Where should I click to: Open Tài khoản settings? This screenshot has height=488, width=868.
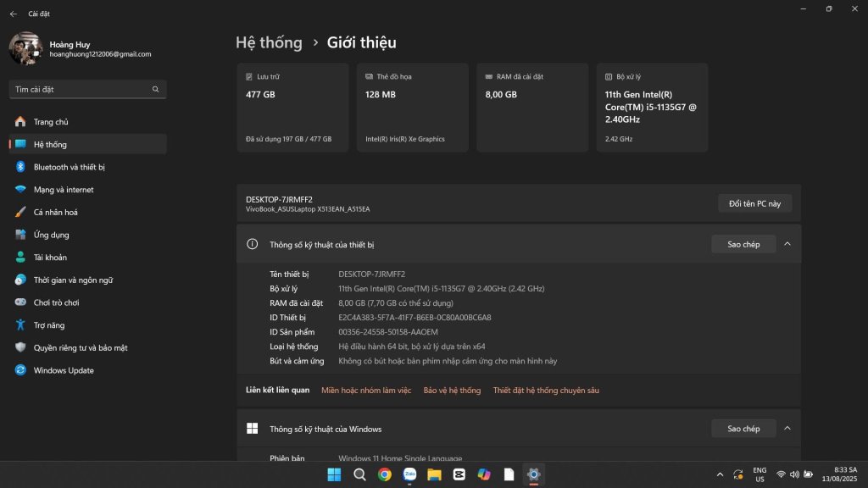click(87, 258)
